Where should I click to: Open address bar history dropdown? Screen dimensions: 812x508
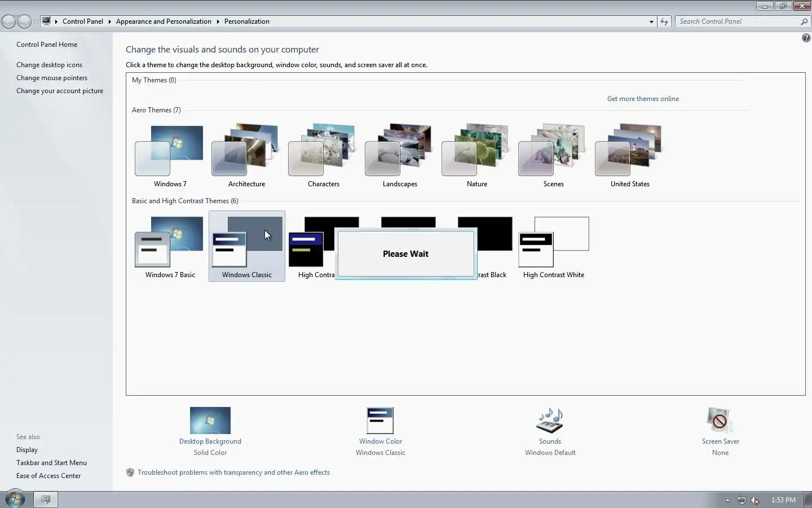[651, 21]
